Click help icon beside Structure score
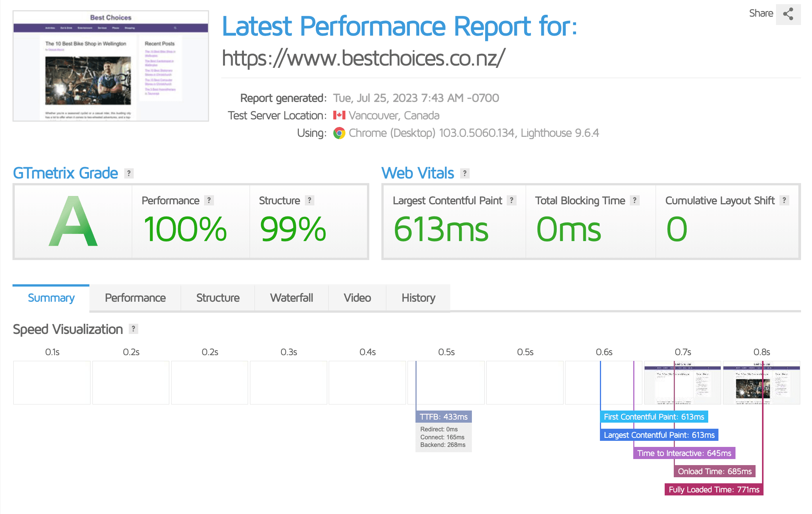This screenshot has width=812, height=514. [309, 200]
